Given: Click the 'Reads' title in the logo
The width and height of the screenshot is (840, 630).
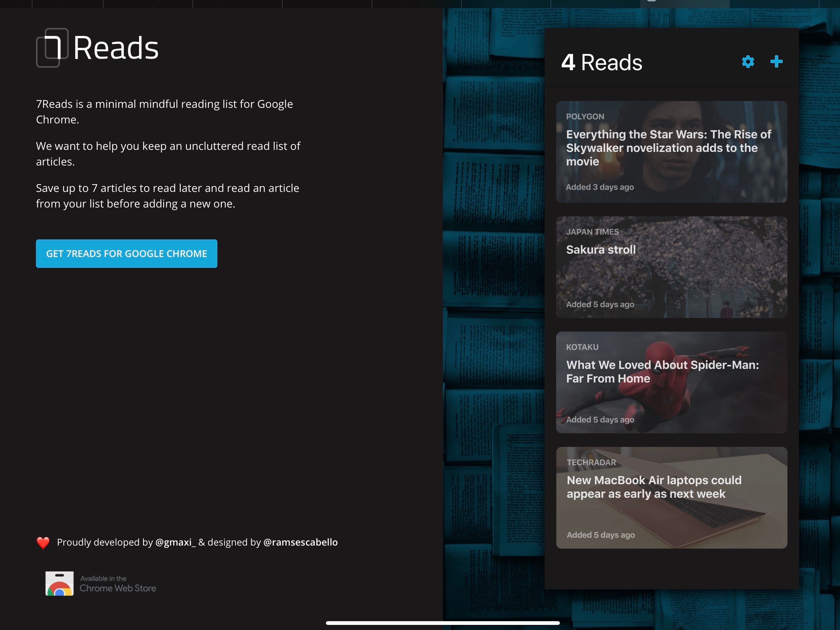Looking at the screenshot, I should click(x=116, y=48).
